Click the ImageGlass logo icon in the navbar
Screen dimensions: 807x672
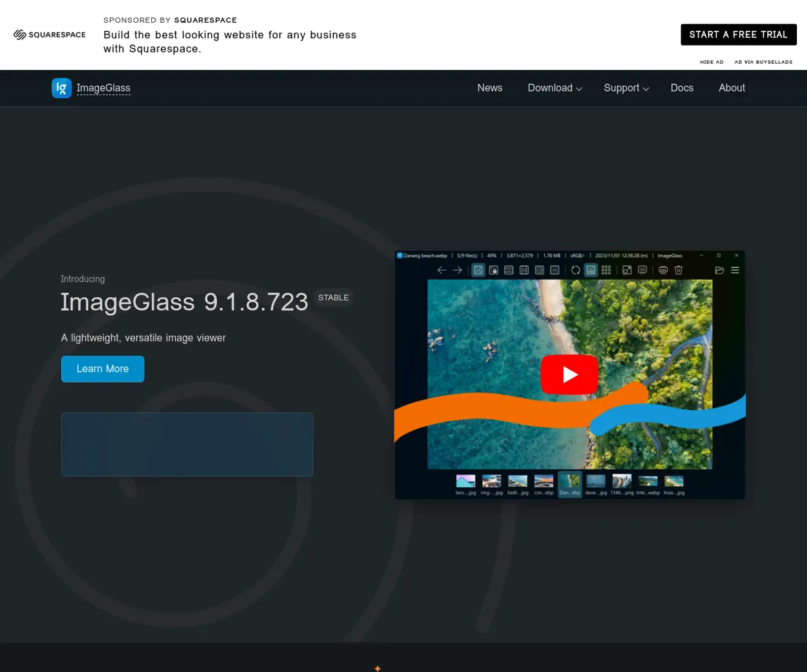(x=62, y=88)
